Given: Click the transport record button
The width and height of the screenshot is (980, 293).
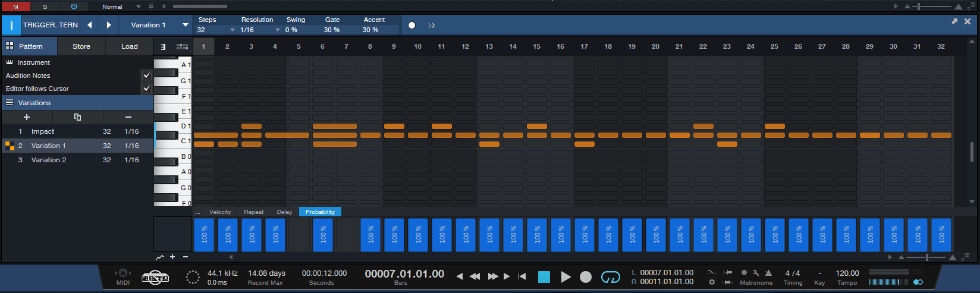Looking at the screenshot, I should 586,277.
